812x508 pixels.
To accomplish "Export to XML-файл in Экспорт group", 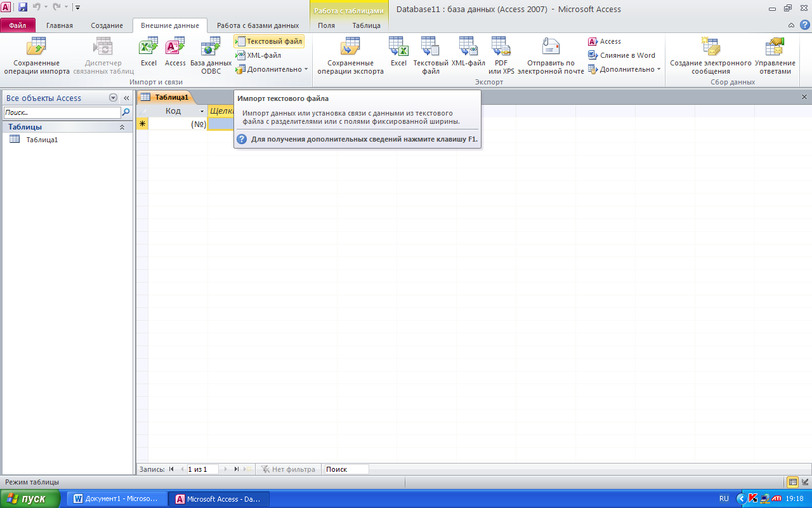I will coord(468,52).
